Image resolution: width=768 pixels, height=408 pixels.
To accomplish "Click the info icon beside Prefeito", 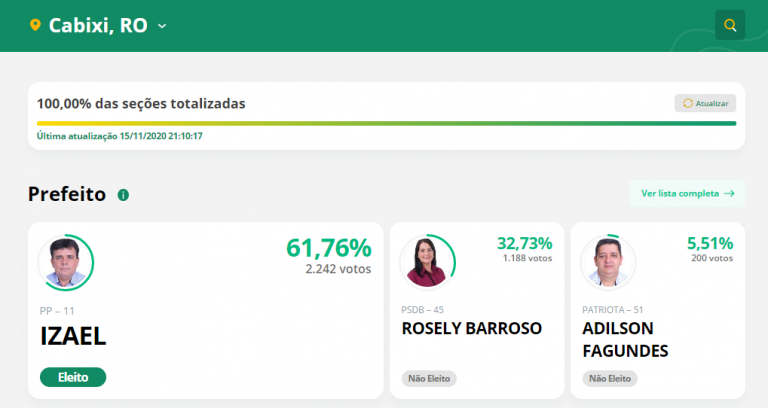I will [123, 195].
